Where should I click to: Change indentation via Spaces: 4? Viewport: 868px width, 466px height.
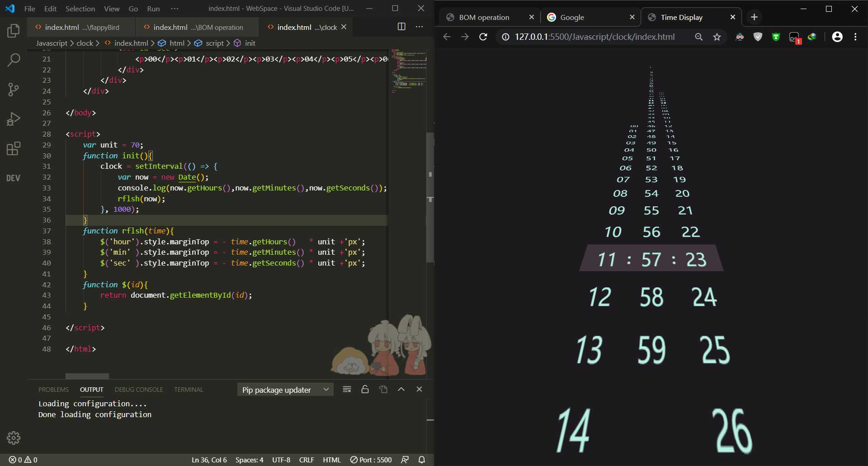click(x=249, y=460)
